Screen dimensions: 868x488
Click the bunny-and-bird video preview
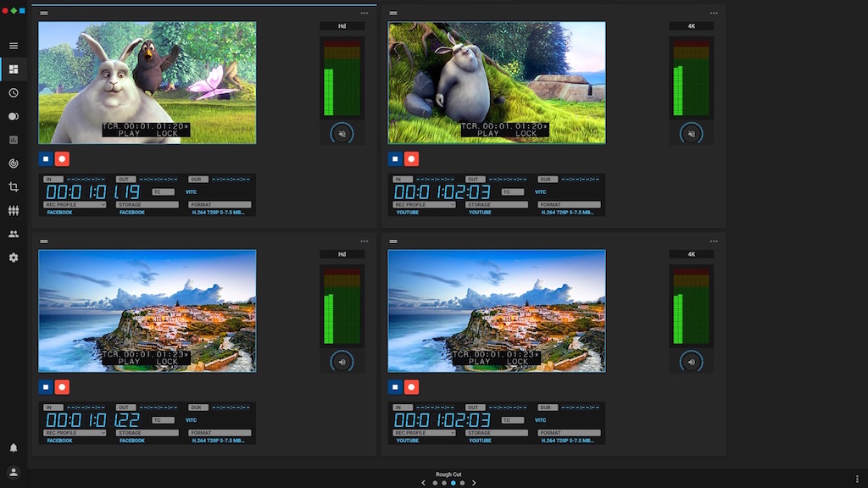click(147, 83)
